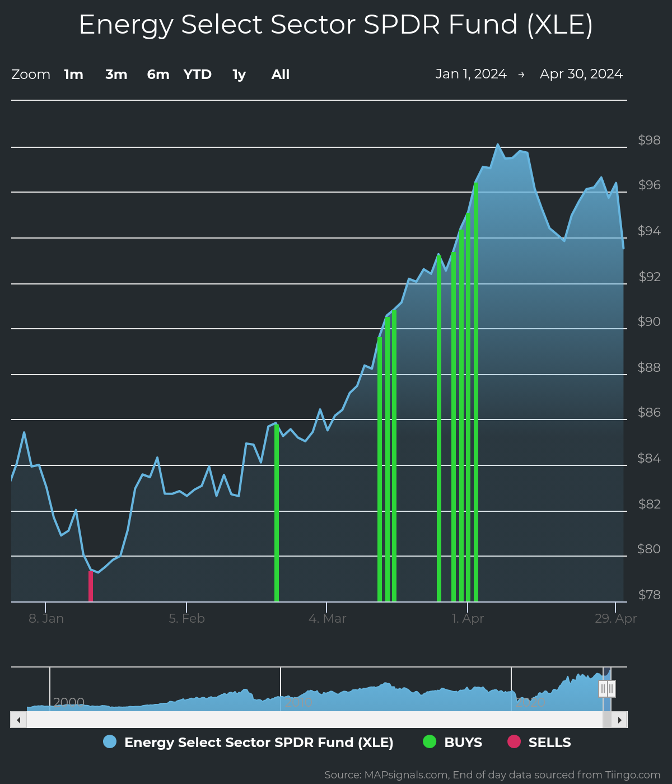This screenshot has height=784, width=672.
Task: Set zoom to 1y
Action: pos(239,74)
